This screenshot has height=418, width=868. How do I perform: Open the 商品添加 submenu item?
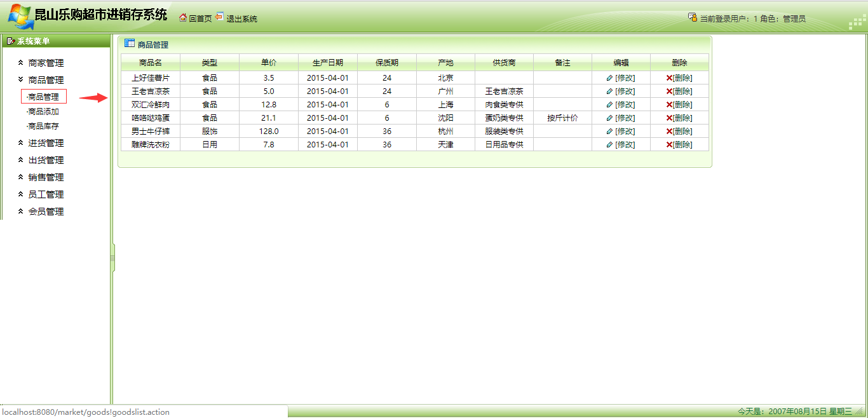click(43, 112)
